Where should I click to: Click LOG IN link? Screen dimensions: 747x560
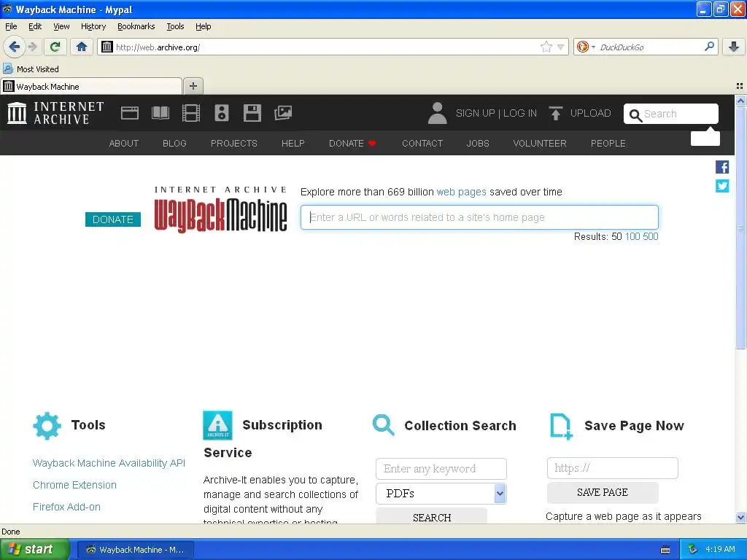(519, 113)
